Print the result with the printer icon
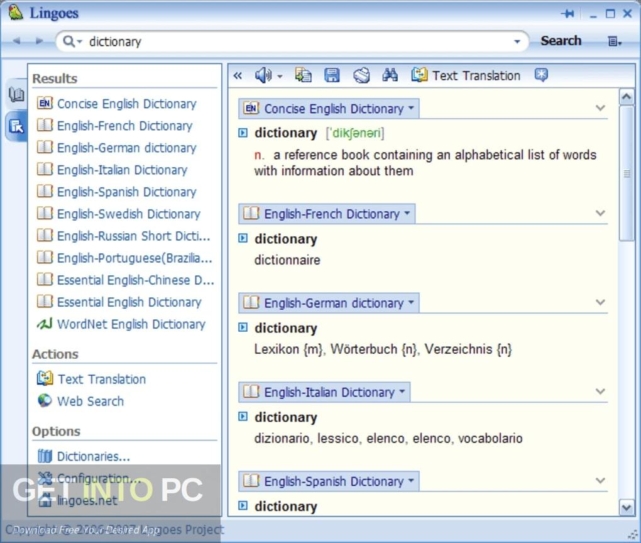The image size is (641, 543). [x=361, y=75]
